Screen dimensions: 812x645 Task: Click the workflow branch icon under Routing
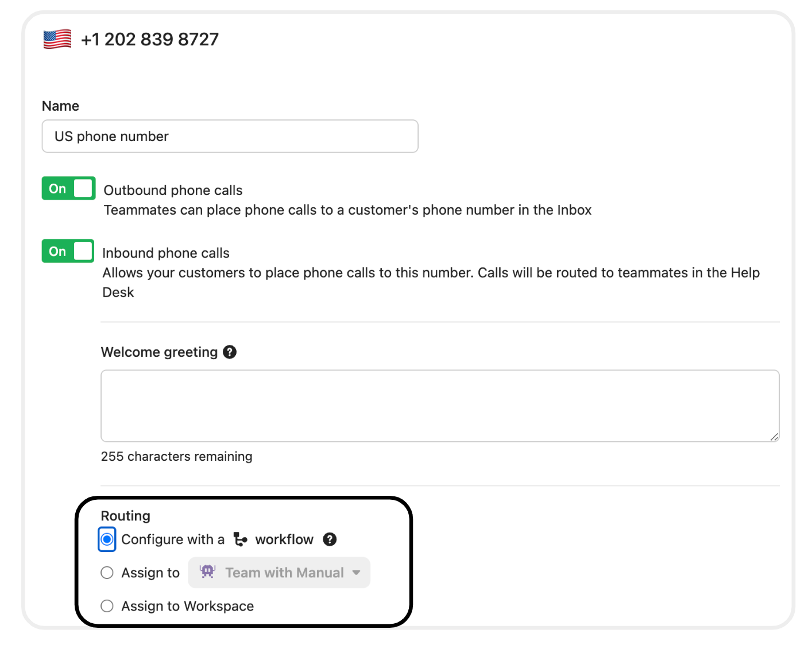[x=240, y=539]
